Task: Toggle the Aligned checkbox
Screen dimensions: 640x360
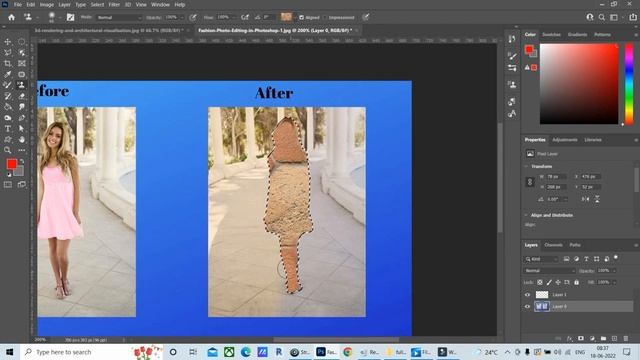Action: click(302, 18)
